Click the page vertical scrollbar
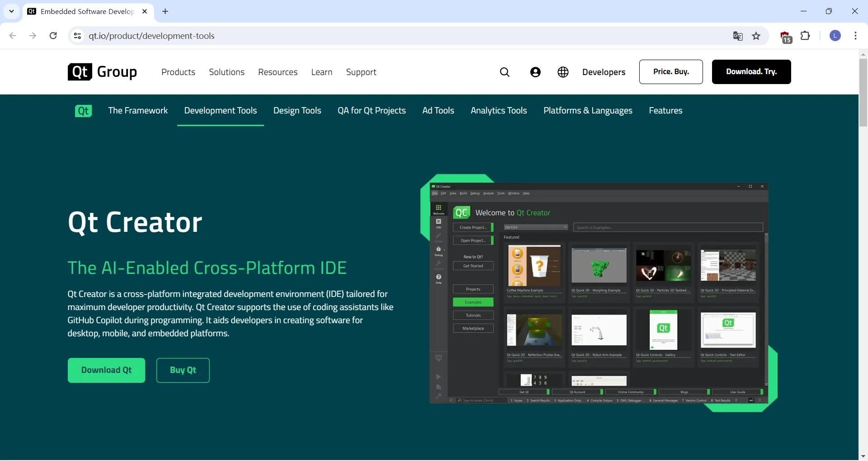The image size is (868, 461). 863,93
